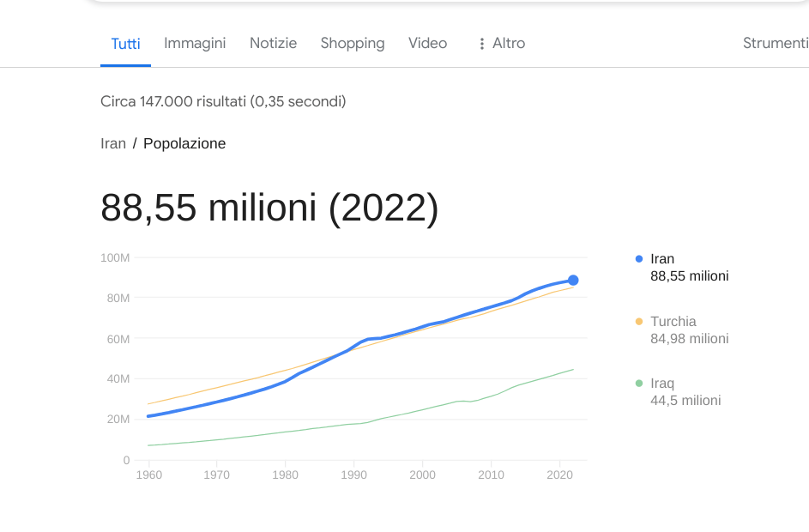Viewport: 809px width, 532px height.
Task: Select the Iraq legend entry
Action: 662,384
